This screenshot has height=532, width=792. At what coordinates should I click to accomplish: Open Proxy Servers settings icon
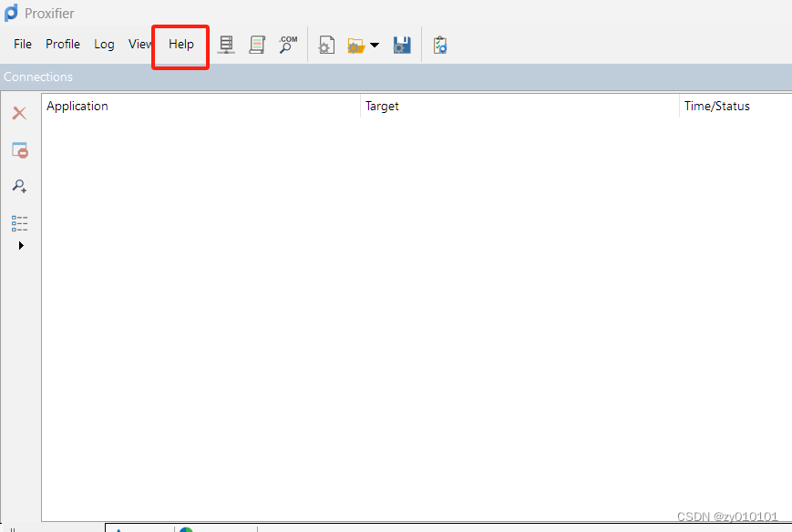point(226,45)
